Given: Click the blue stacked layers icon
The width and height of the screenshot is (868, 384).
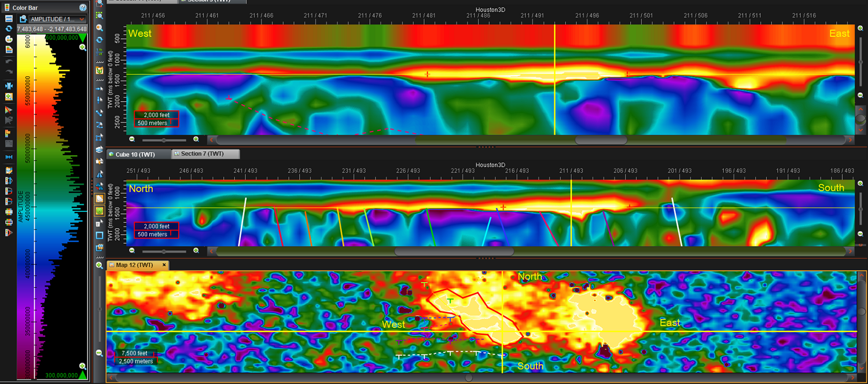Looking at the screenshot, I should click(x=100, y=149).
